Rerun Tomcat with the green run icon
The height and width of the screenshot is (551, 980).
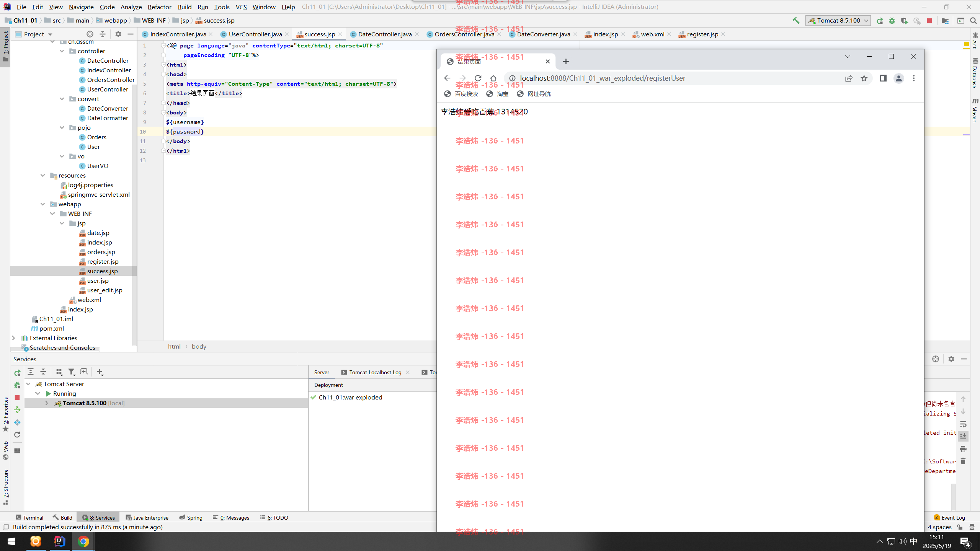[x=880, y=21]
